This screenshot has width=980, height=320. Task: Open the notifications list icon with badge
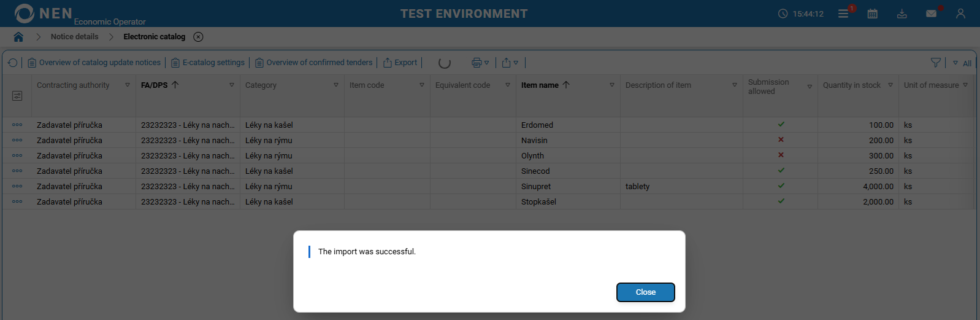tap(844, 14)
